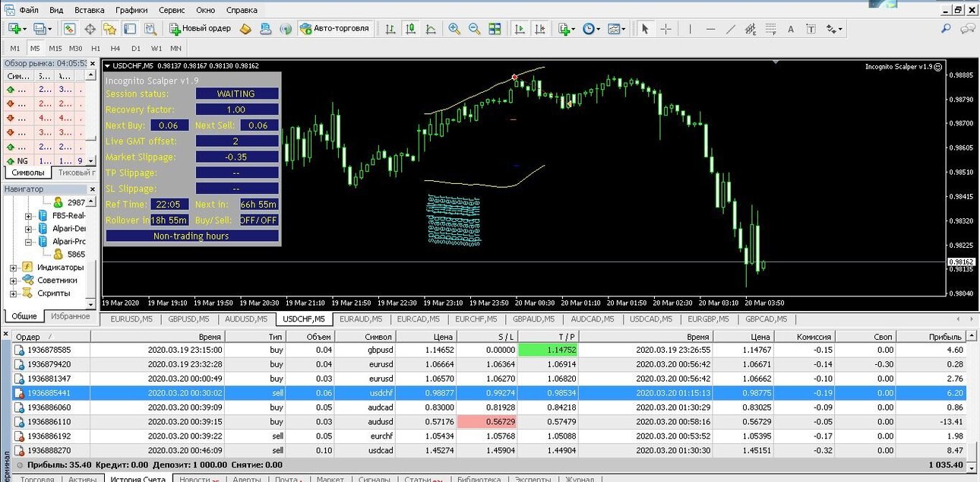Viewport: 980px width, 482px height.
Task: Collapse the Alpari-Pro account node
Action: click(28, 242)
